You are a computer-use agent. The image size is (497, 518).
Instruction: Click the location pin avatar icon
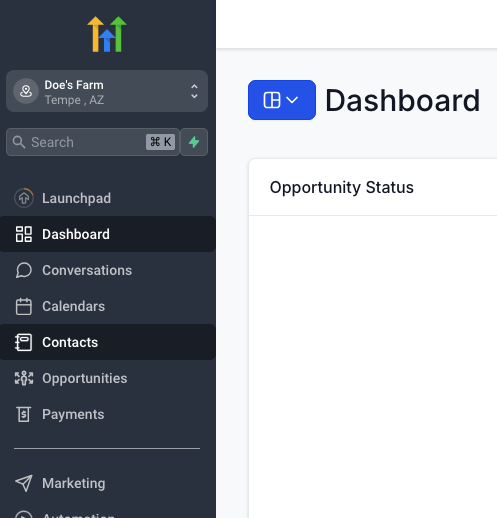pyautogui.click(x=26, y=91)
